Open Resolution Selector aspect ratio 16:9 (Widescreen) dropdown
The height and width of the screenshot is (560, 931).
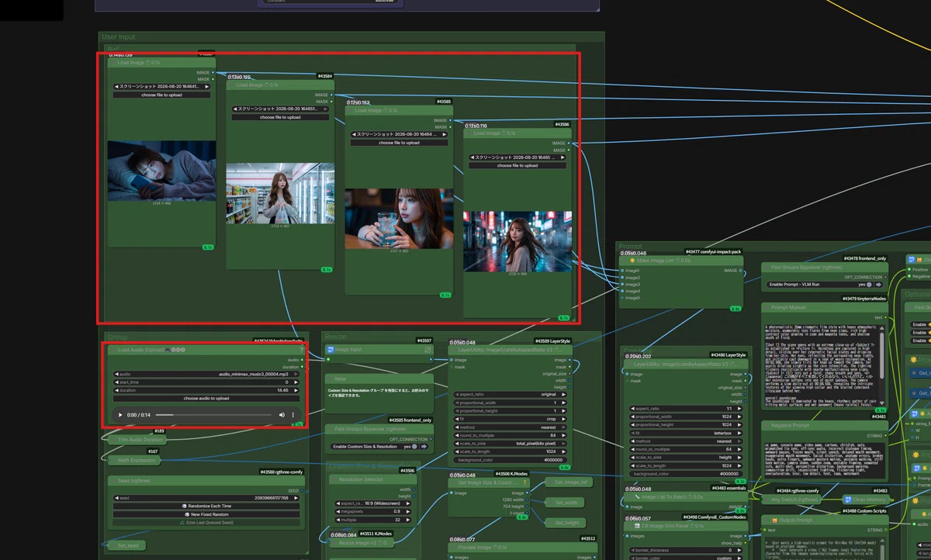point(374,503)
